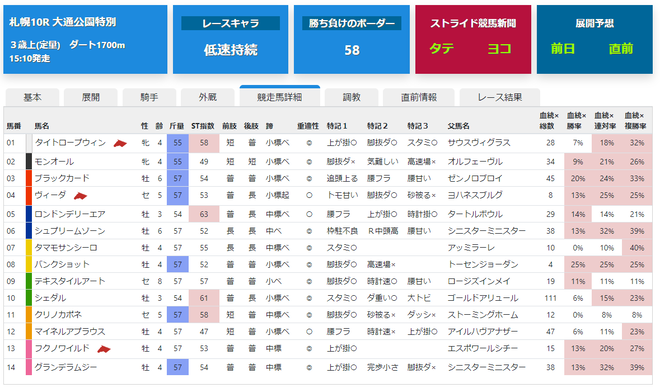Image resolution: width=660 pixels, height=388 pixels.
Task: Click sire name タートルボウル
Action: pos(475,214)
